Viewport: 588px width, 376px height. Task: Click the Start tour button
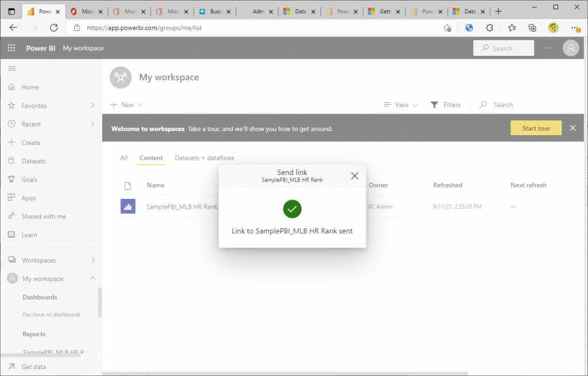pyautogui.click(x=536, y=128)
